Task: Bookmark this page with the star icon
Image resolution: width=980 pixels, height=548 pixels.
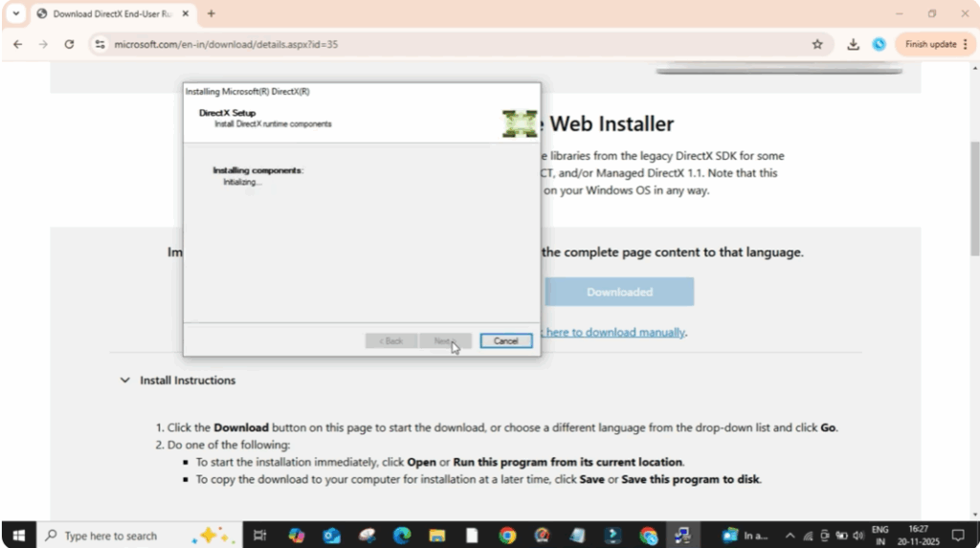Action: point(817,44)
